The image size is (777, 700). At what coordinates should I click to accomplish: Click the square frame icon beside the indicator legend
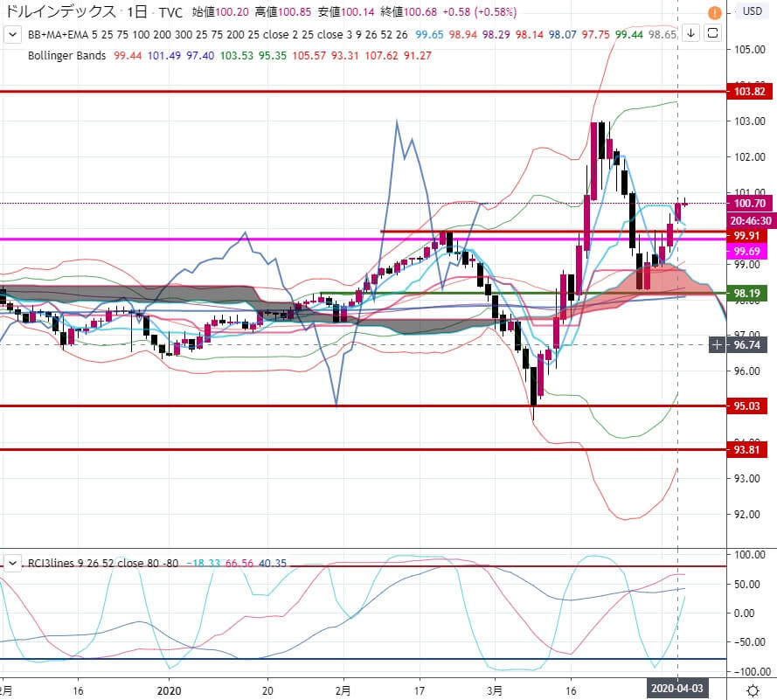[712, 33]
